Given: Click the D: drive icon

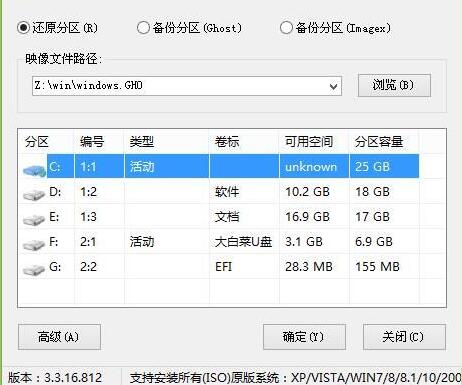Looking at the screenshot, I should [x=34, y=194].
